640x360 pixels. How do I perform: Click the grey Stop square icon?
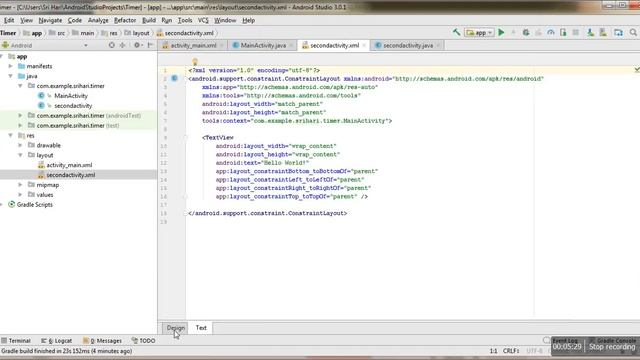point(576,32)
